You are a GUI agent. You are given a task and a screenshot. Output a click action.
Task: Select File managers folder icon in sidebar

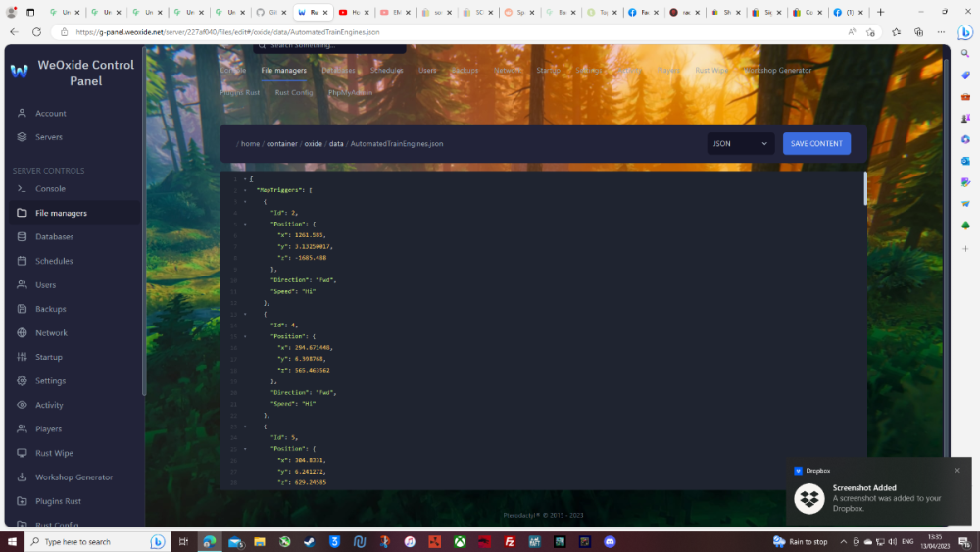tap(22, 213)
